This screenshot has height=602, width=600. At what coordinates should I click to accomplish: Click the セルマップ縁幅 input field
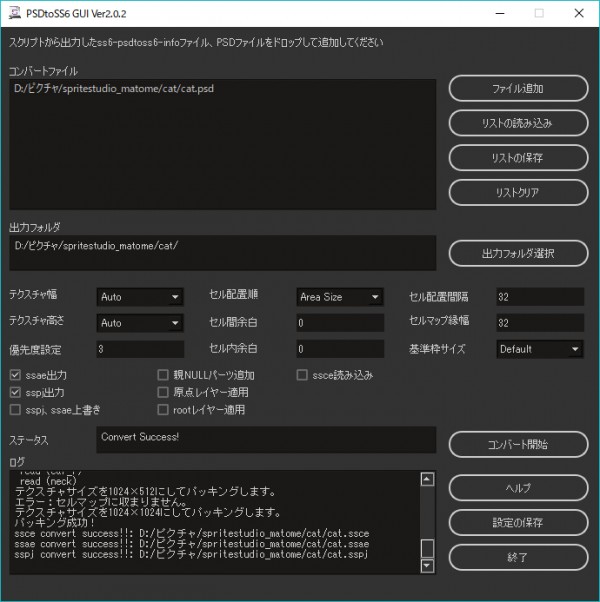tap(540, 323)
